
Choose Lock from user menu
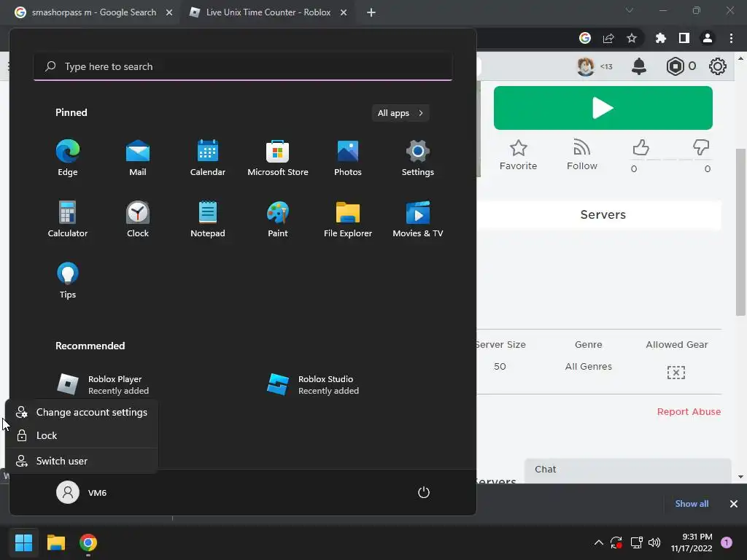(82, 436)
